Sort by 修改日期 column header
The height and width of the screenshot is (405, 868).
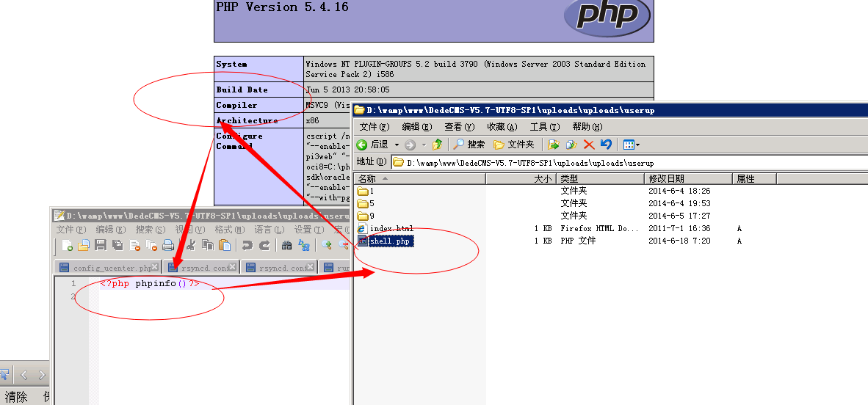(x=689, y=179)
